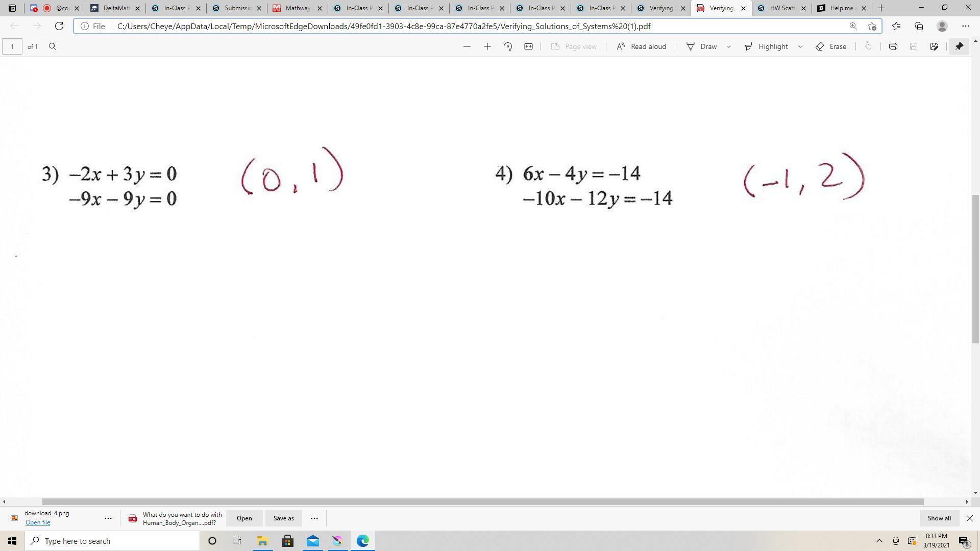This screenshot has height=551, width=980.
Task: Select the Erase tool
Action: point(831,46)
